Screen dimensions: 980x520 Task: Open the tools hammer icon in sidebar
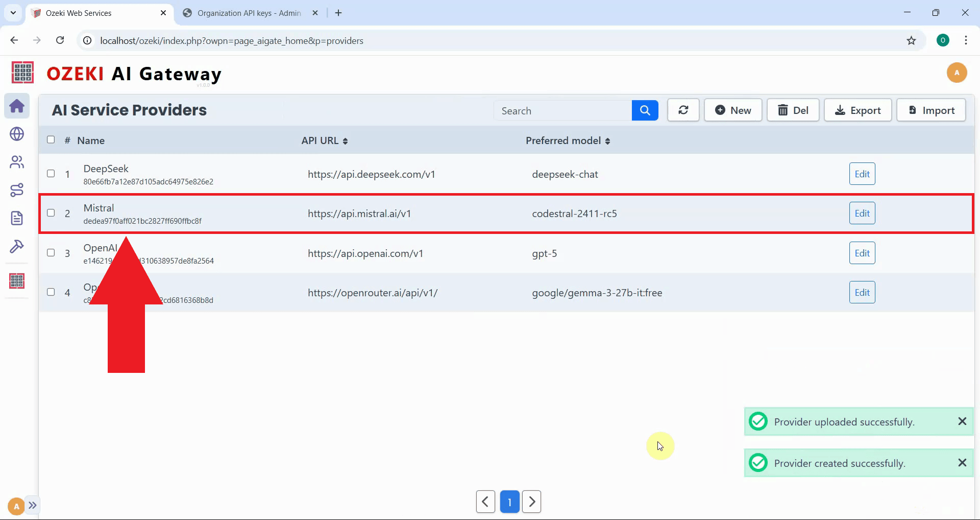coord(17,247)
